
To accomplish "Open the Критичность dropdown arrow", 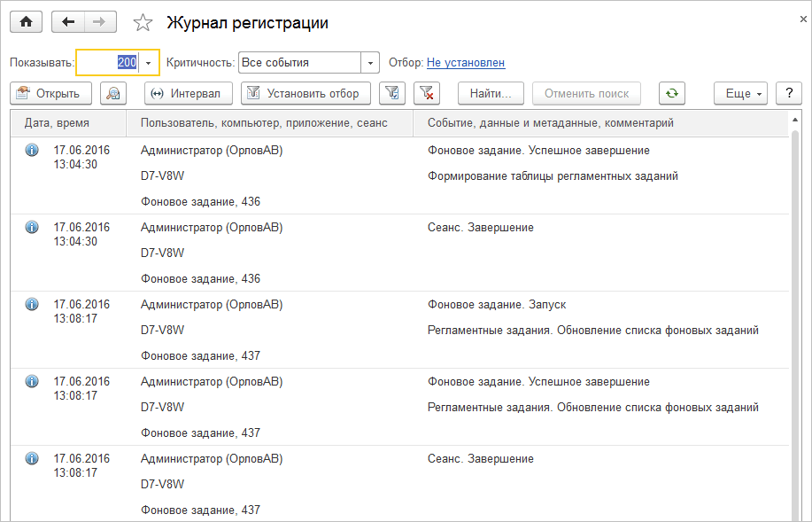I will pyautogui.click(x=371, y=63).
